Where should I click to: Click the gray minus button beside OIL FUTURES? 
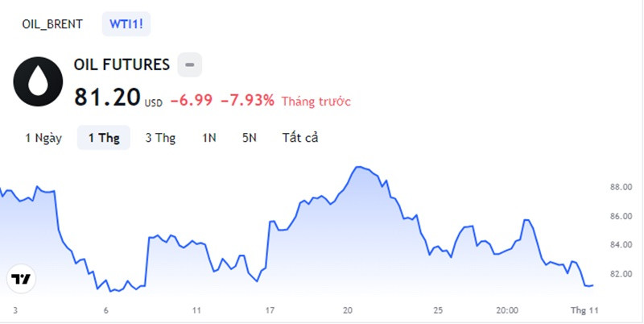click(190, 64)
